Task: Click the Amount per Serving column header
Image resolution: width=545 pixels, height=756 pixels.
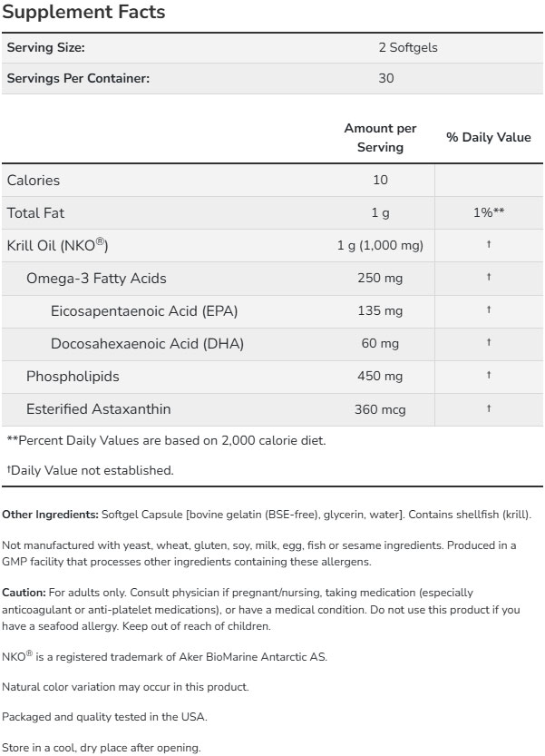Action: (x=380, y=138)
